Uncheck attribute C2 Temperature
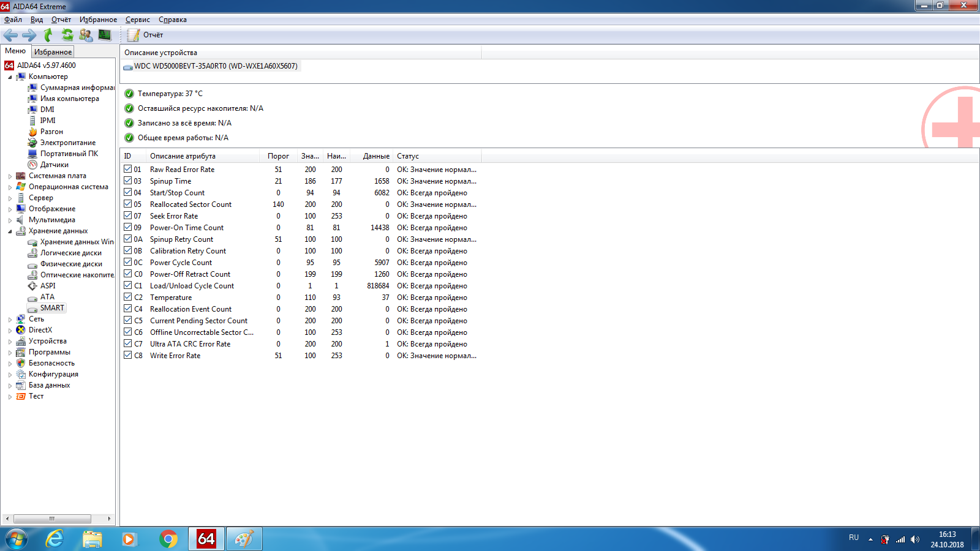Screen dimensions: 980x551 (x=128, y=297)
